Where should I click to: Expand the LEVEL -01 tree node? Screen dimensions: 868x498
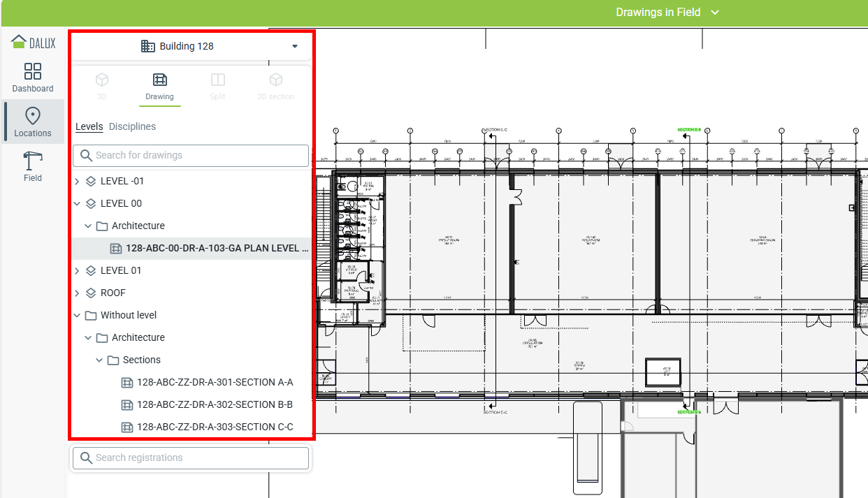click(x=77, y=182)
